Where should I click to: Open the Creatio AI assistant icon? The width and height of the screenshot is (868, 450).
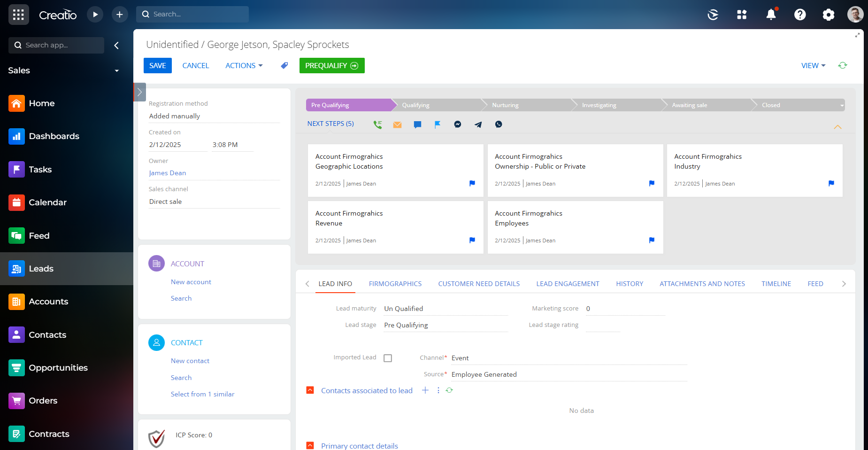click(x=713, y=15)
